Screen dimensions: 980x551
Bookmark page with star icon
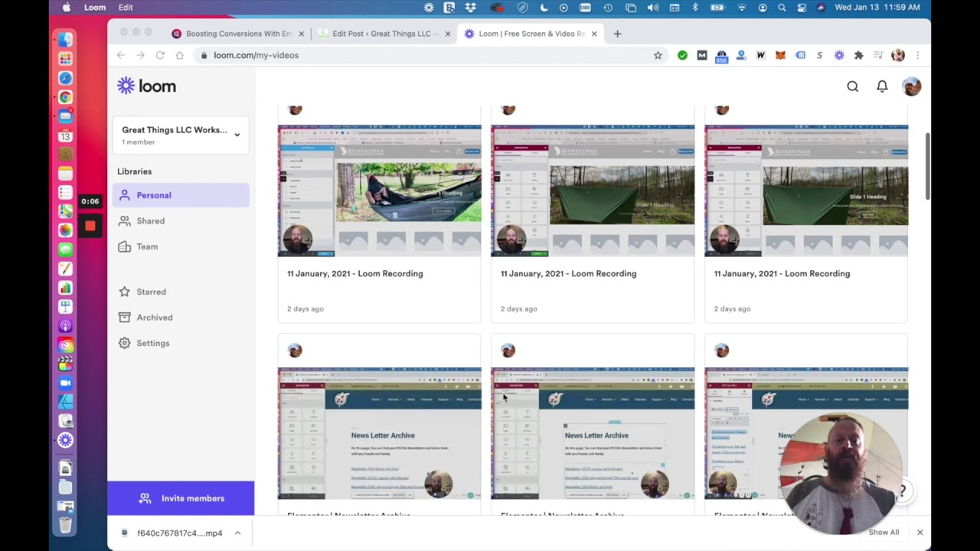click(x=658, y=55)
